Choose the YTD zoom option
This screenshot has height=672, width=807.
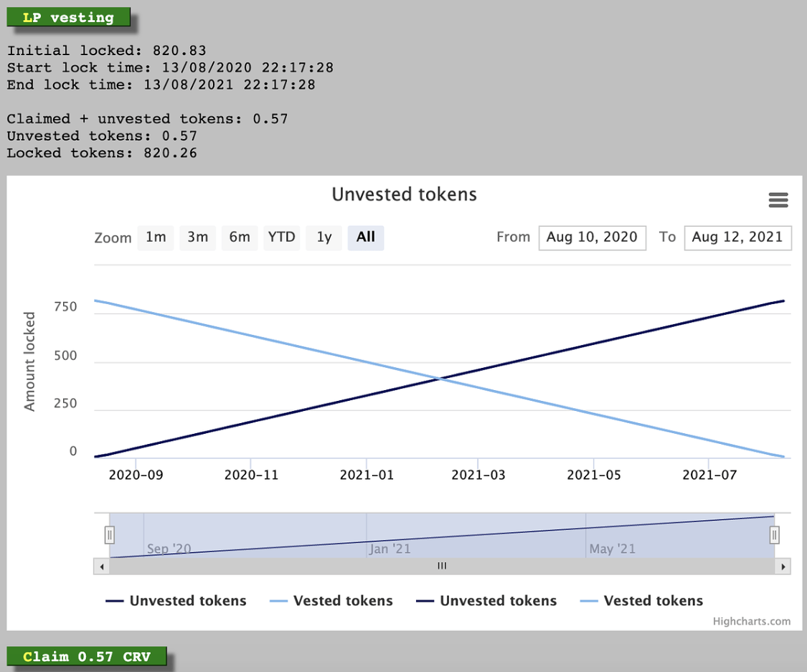point(282,237)
